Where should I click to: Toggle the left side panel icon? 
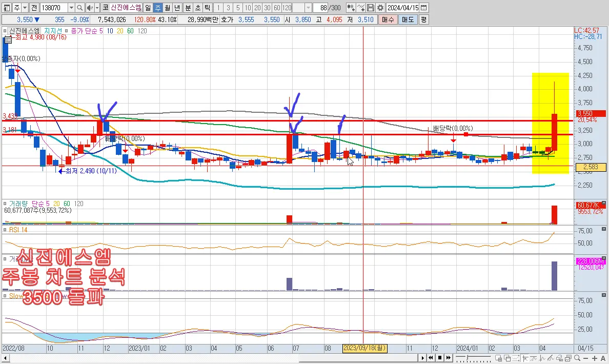point(7,8)
